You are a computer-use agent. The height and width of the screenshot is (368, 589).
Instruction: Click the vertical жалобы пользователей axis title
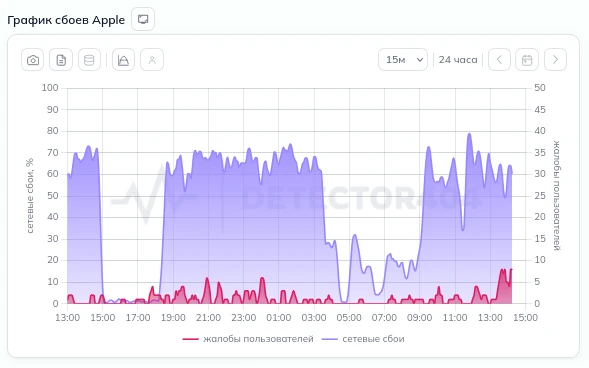click(x=556, y=196)
